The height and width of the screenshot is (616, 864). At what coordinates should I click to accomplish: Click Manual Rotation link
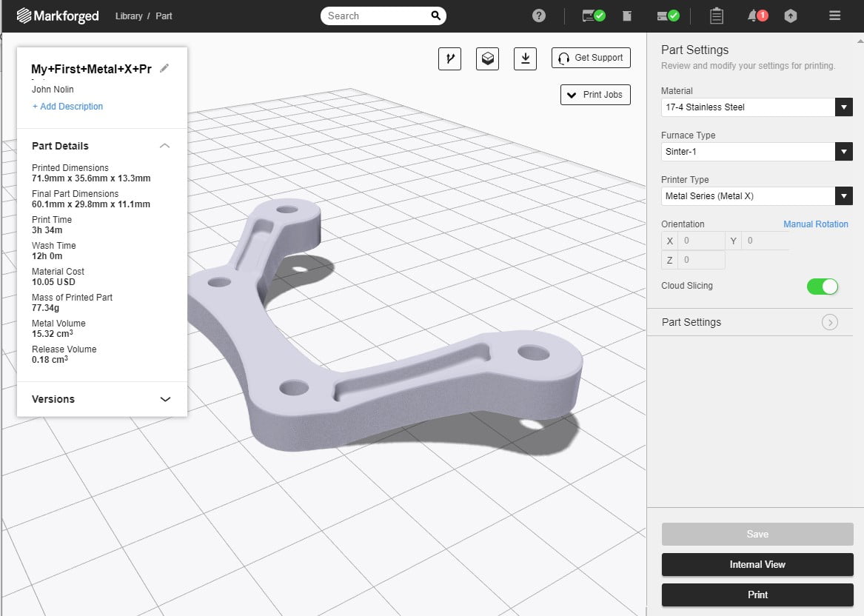pos(816,224)
